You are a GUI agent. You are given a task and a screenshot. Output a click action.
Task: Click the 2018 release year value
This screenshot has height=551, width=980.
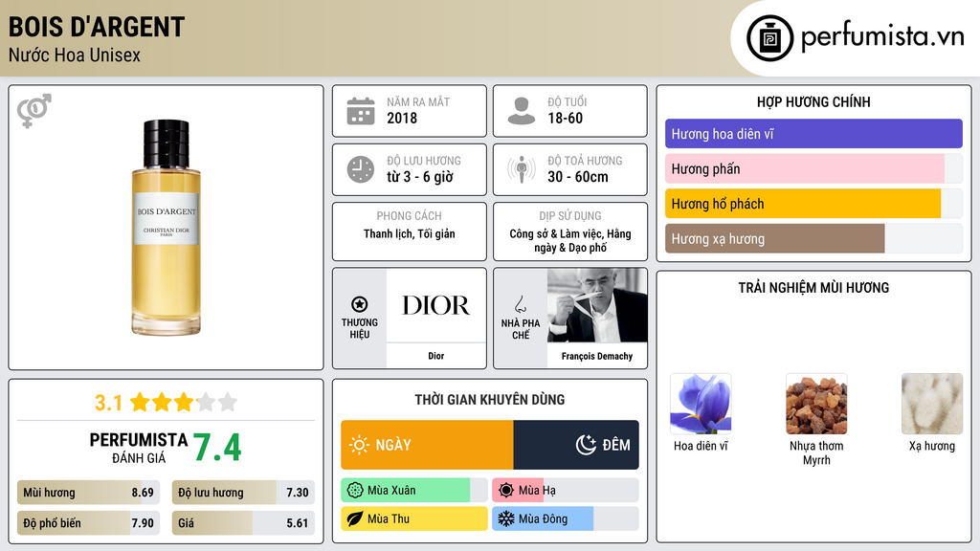(x=402, y=118)
